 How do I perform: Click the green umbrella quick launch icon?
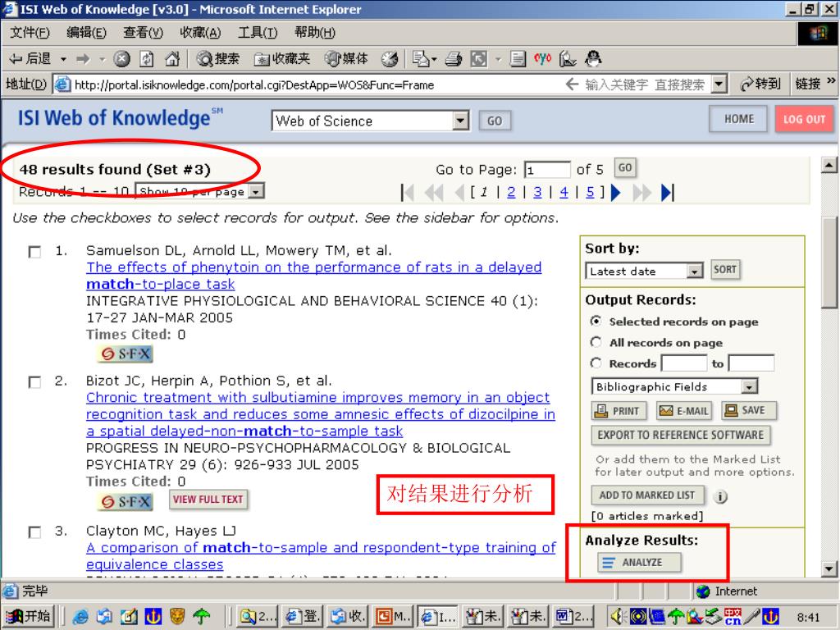(202, 617)
